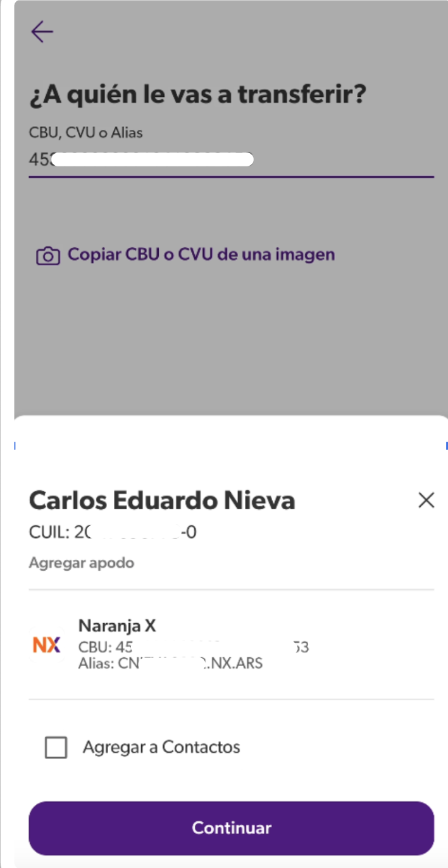This screenshot has height=868, width=448.
Task: Click the white redaction bar in the input
Action: [x=152, y=159]
